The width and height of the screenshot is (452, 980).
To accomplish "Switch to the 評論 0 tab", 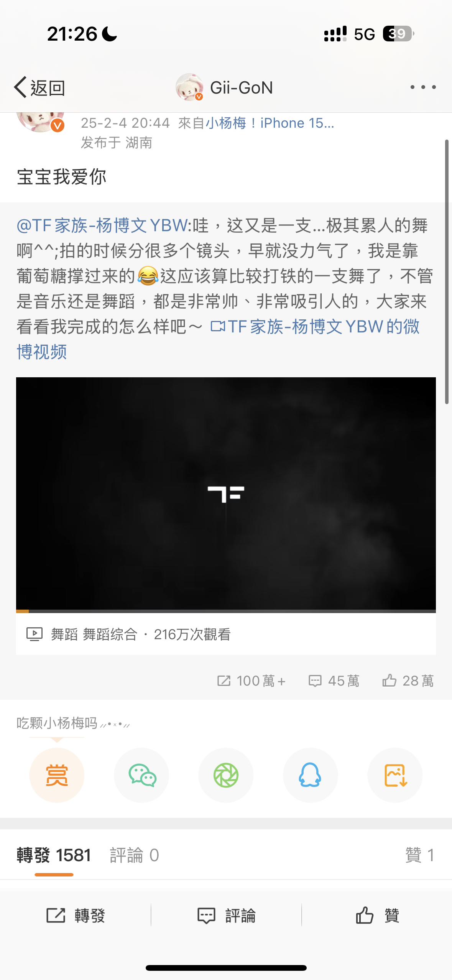I will (134, 855).
